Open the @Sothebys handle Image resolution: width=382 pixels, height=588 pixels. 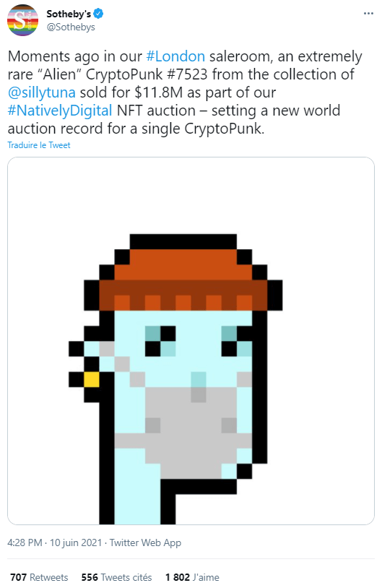[x=71, y=27]
